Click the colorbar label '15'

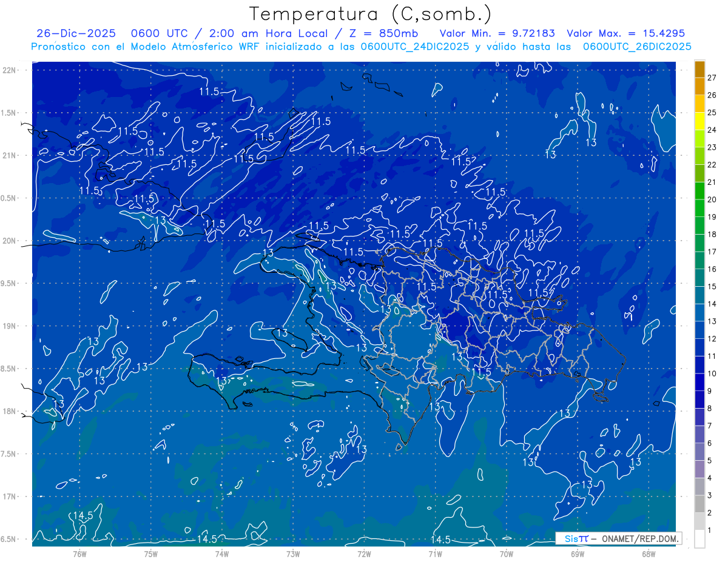[x=712, y=286]
